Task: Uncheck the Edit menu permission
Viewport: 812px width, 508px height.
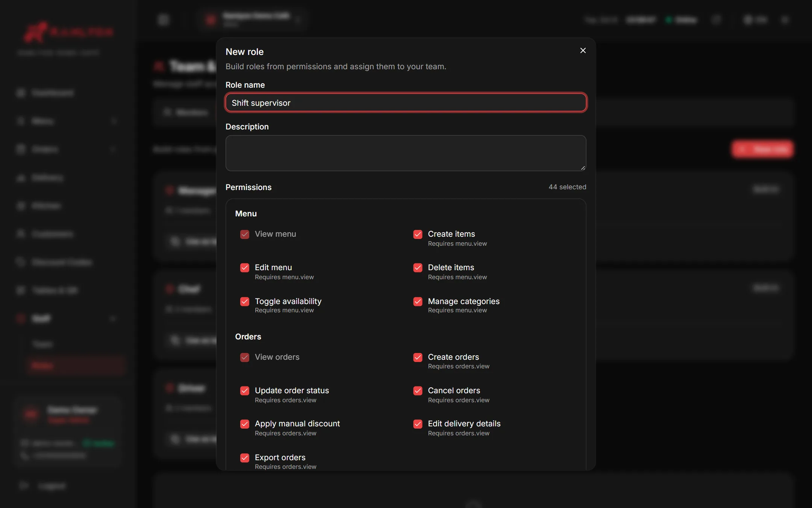Action: point(244,268)
